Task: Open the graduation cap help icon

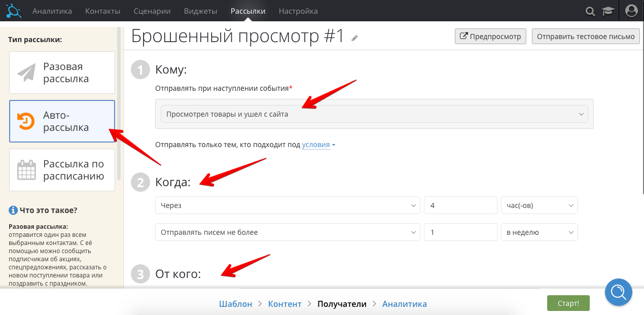Action: tap(607, 11)
